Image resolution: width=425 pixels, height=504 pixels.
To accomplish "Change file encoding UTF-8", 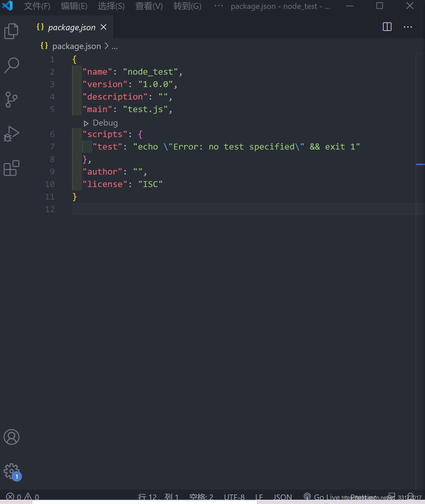I will tap(234, 497).
